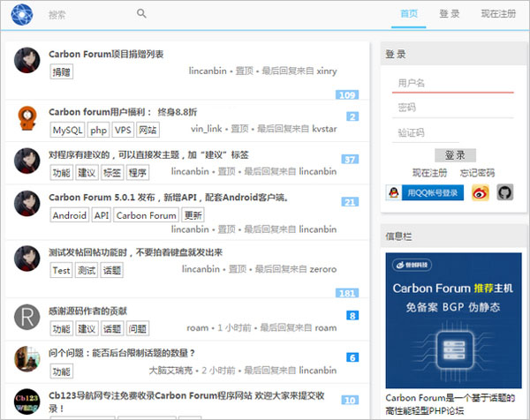The width and height of the screenshot is (530, 420).
Task: Open avatar of Carbon Forum项目捐赠列表 post
Action: click(x=27, y=60)
